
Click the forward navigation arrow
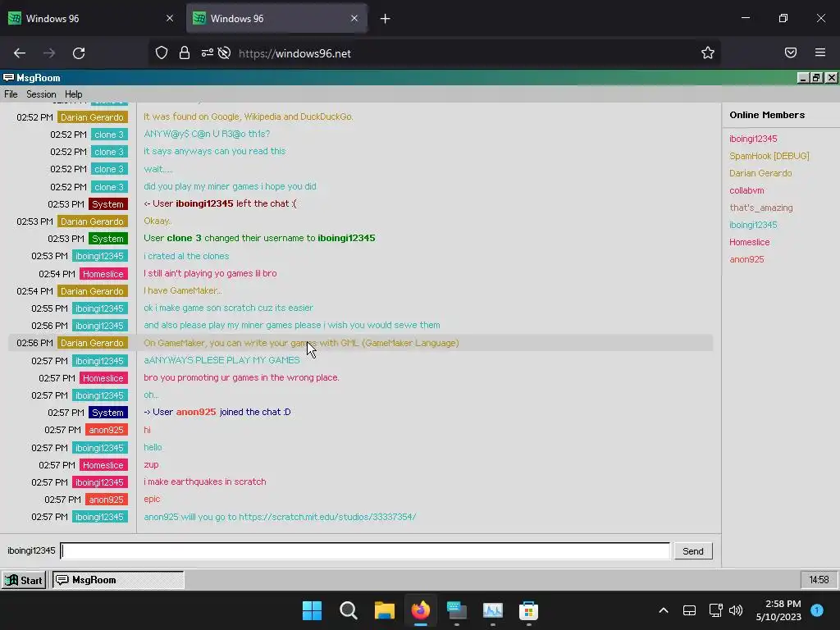click(49, 53)
